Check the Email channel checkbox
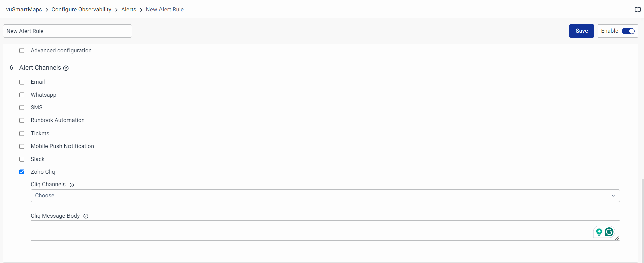644x263 pixels. pyautogui.click(x=22, y=82)
